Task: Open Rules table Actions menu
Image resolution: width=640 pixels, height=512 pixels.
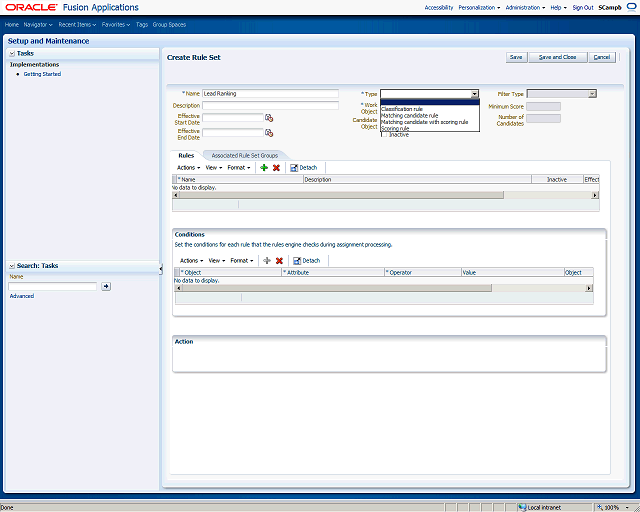Action: click(188, 168)
